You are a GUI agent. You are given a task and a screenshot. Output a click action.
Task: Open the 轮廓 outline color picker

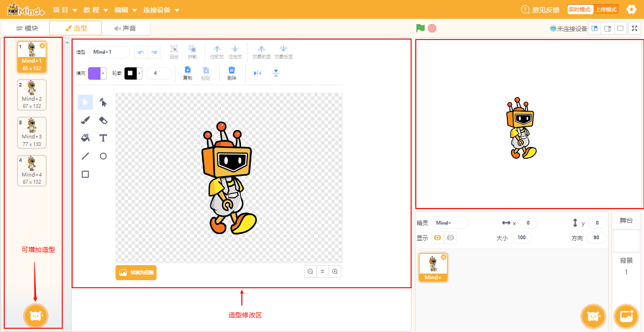click(133, 73)
